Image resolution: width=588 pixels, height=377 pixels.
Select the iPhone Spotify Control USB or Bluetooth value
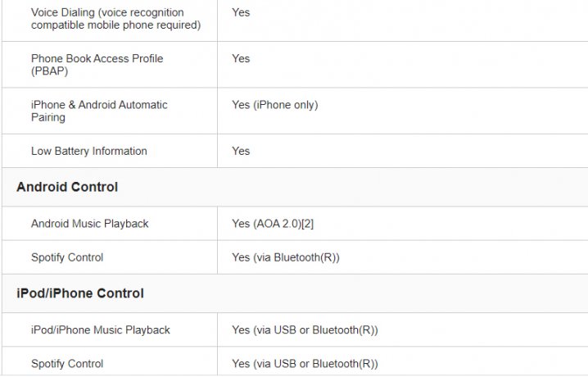pos(305,364)
